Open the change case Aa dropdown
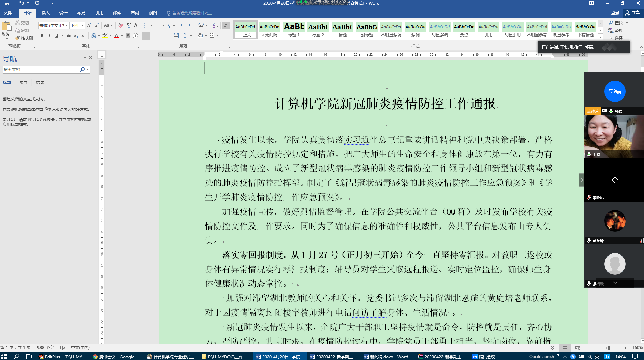This screenshot has width=644, height=360. pos(108,25)
